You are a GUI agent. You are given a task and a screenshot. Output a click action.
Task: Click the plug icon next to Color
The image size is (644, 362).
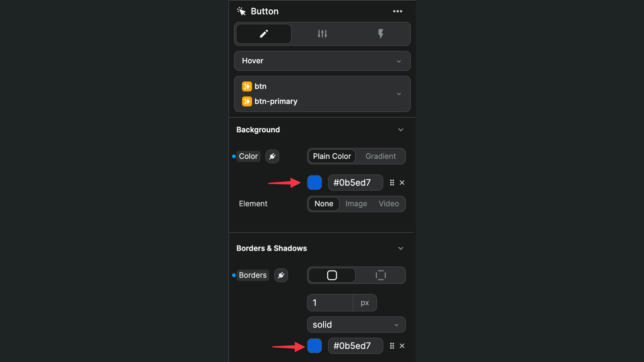[272, 156]
